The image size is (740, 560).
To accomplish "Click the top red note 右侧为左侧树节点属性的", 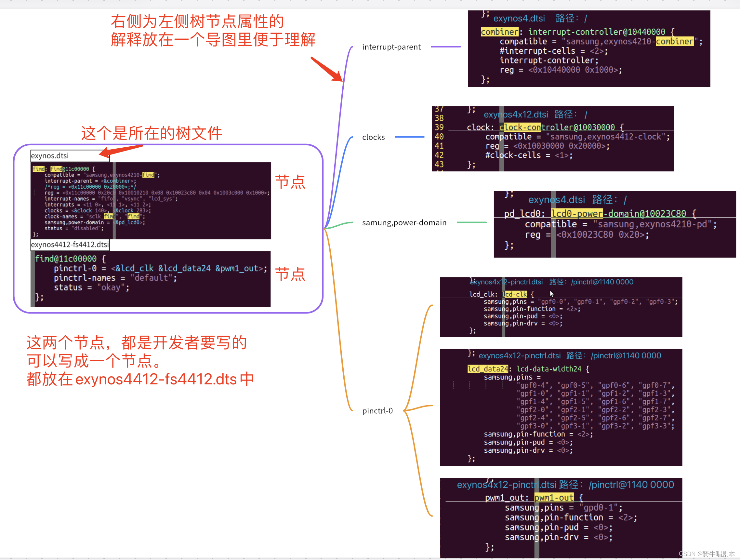I will pos(197,21).
